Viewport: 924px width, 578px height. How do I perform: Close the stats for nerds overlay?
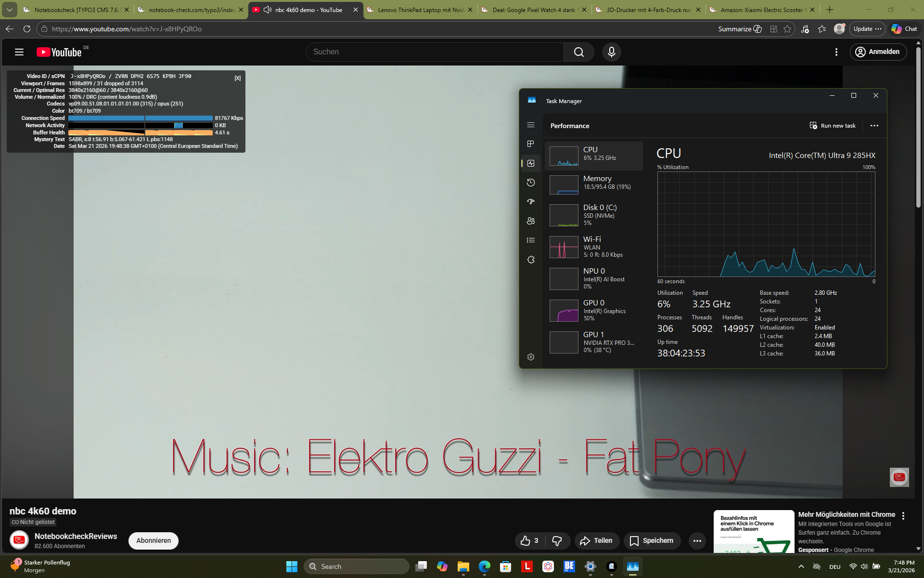[237, 78]
